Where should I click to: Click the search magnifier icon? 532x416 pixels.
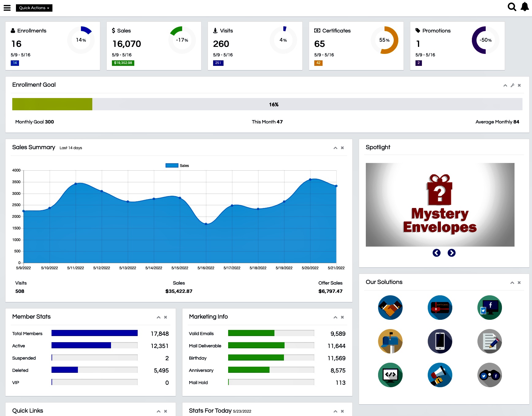512,7
